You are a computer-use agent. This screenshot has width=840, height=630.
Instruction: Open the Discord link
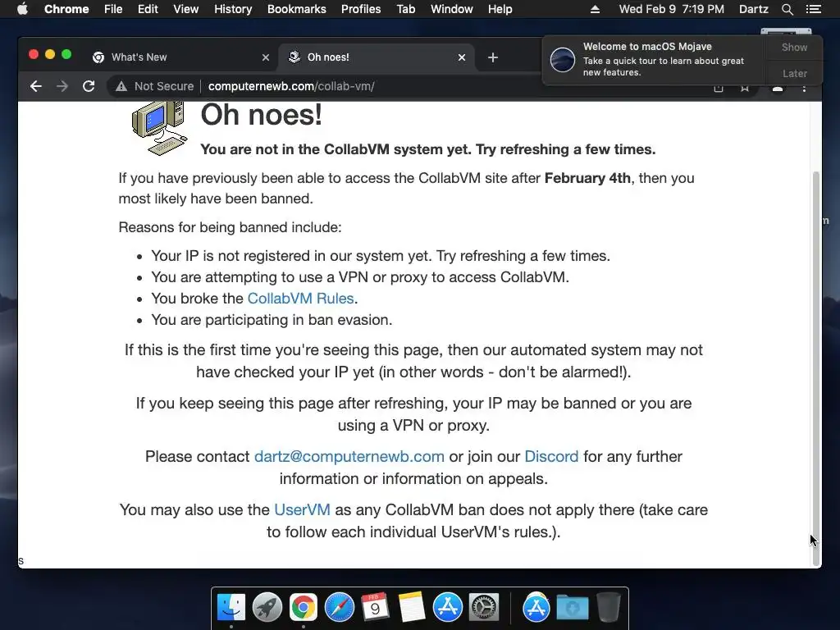[551, 456]
